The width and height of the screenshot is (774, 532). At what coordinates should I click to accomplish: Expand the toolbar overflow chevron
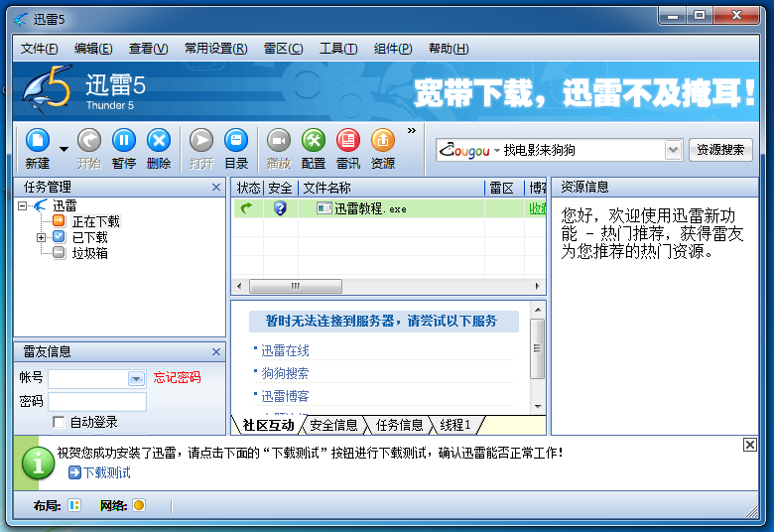(411, 130)
